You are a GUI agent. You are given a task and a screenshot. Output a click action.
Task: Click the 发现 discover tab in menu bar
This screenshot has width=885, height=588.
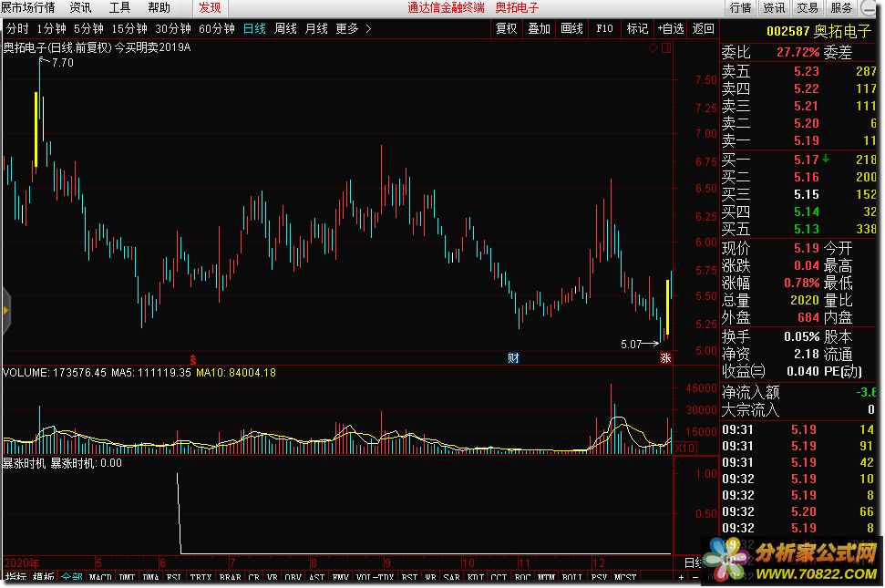210,8
